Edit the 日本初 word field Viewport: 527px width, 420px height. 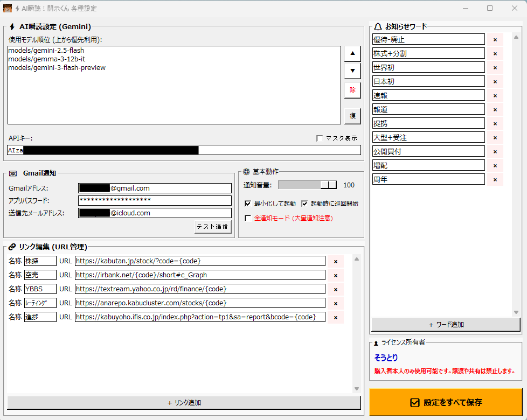428,81
